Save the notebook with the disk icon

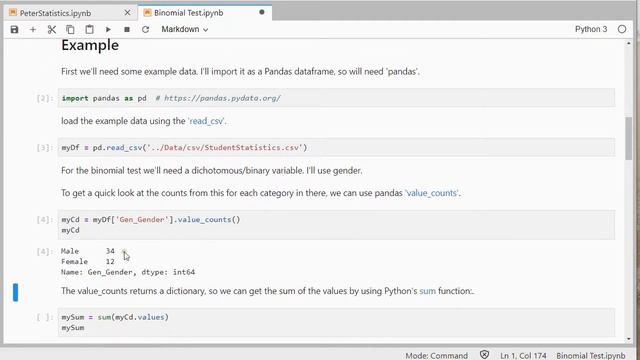[14, 29]
